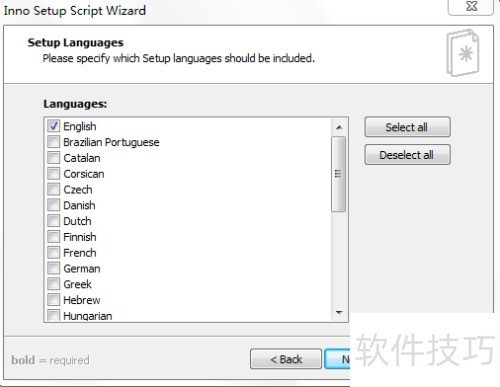Enable the Hebrew checkbox
The height and width of the screenshot is (387, 500).
point(53,300)
